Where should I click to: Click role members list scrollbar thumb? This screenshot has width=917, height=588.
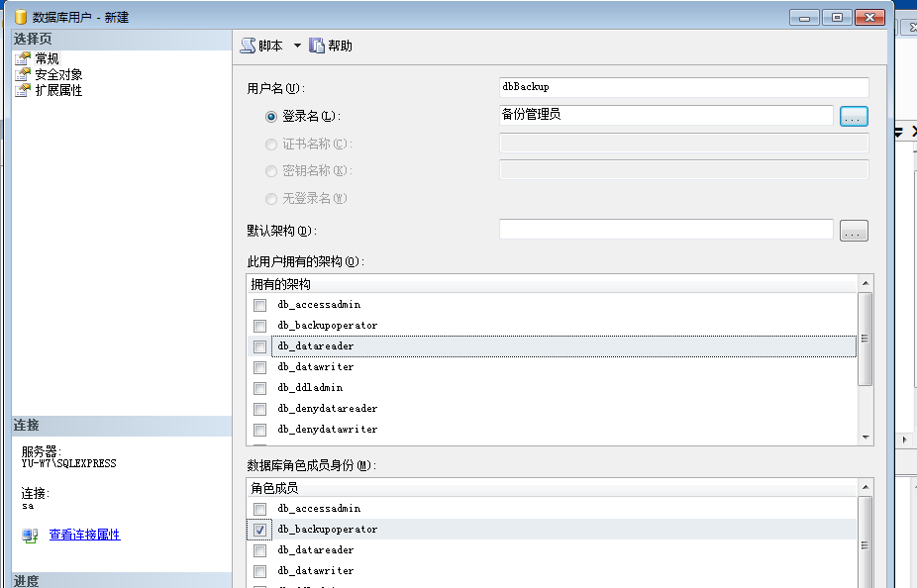(x=865, y=543)
